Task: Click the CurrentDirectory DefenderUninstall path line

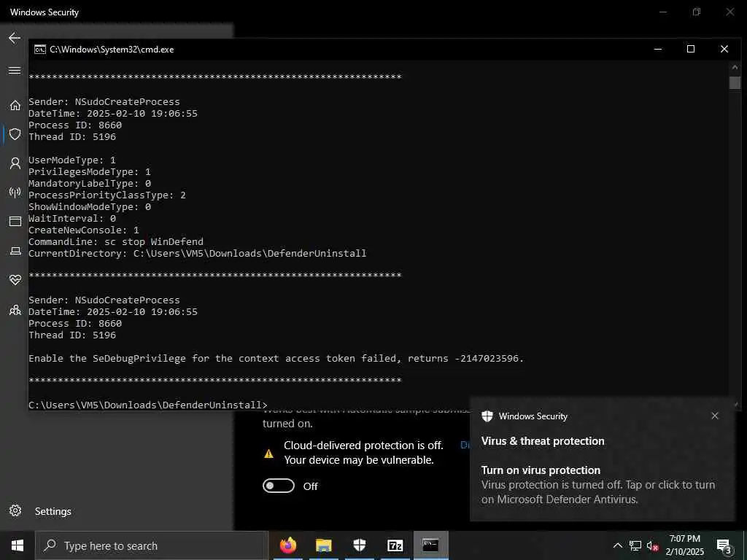Action: pyautogui.click(x=197, y=253)
